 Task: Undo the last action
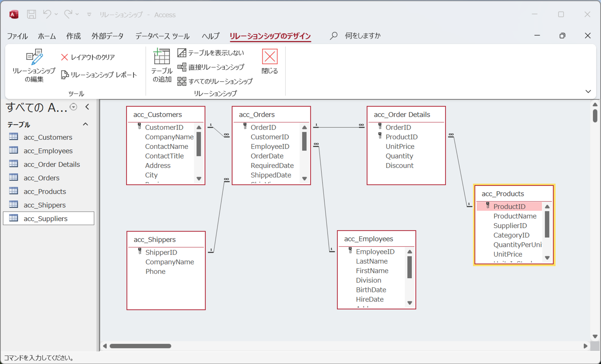47,14
